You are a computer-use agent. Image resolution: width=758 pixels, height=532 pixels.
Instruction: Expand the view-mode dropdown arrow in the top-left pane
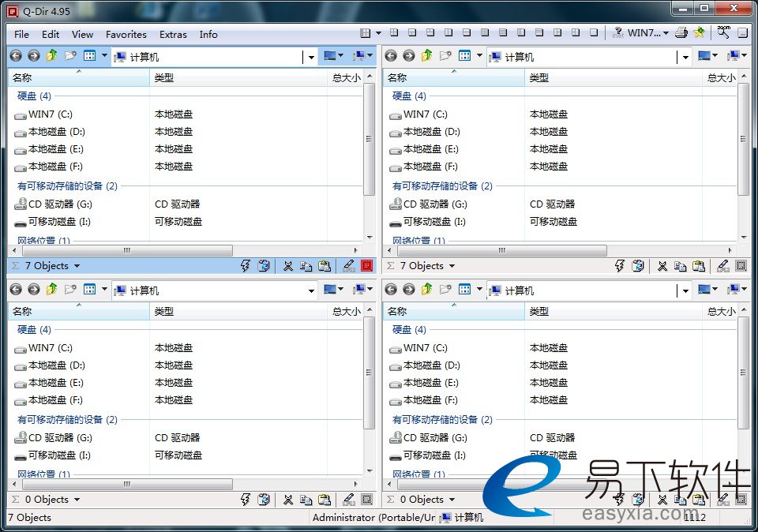[104, 56]
